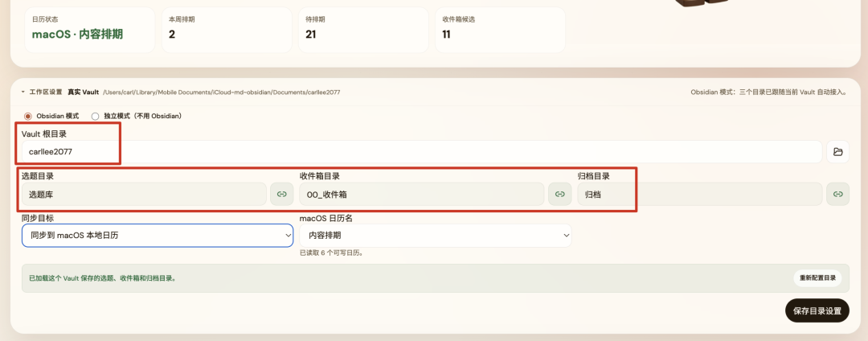This screenshot has width=868, height=341.
Task: Click the 收件箱候选 card showing 11
Action: (500, 30)
